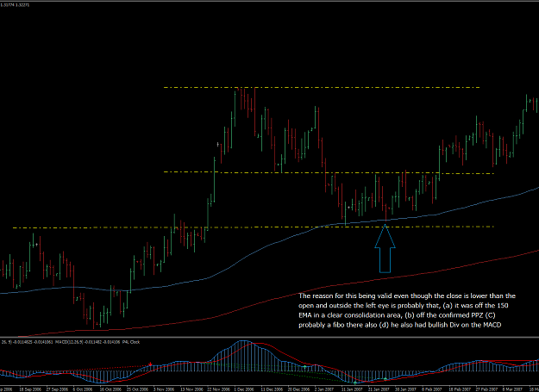Viewport: 539px width, 392px height.
Task: Click the '13 Nov 2006' date label
Action: pyautogui.click(x=191, y=389)
